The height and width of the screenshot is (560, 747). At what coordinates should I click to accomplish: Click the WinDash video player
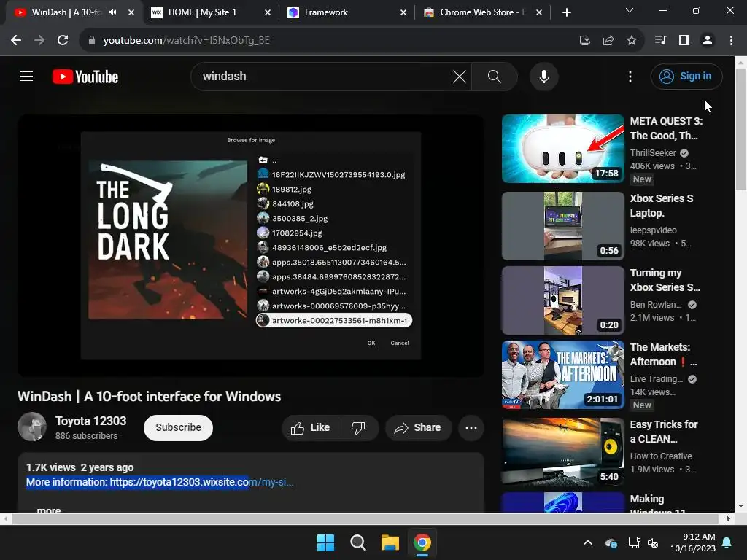pos(251,246)
